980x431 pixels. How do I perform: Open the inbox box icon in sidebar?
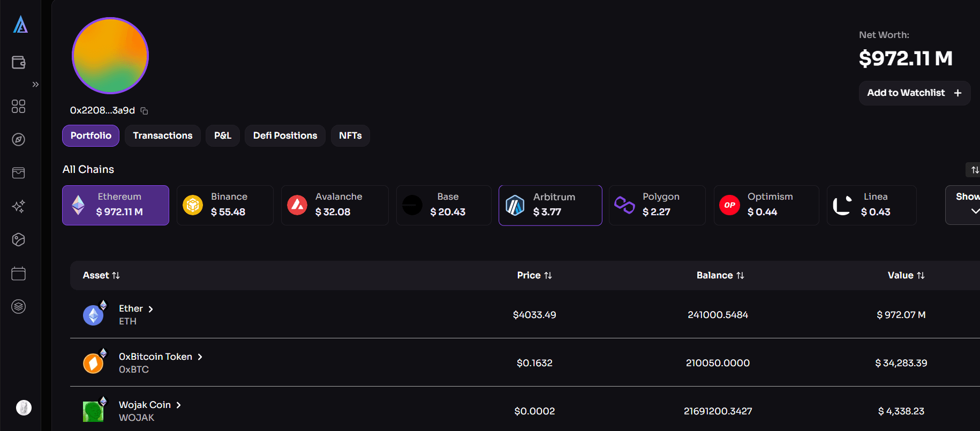coord(19,173)
